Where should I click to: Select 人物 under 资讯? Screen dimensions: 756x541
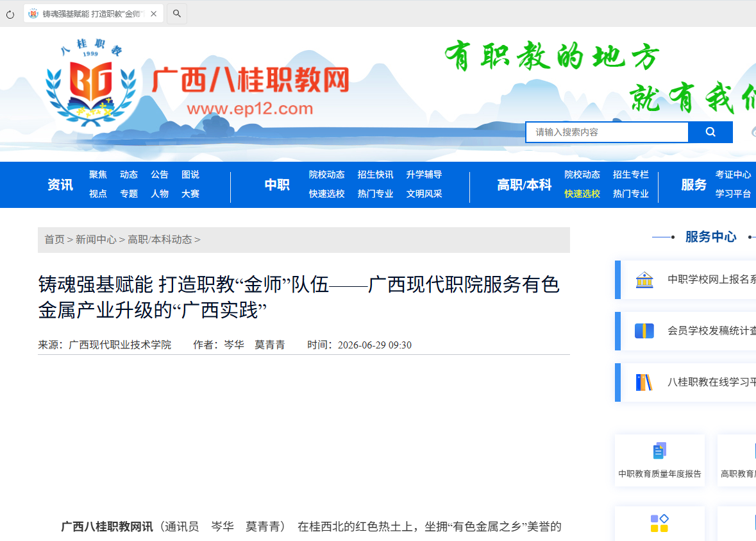(160, 194)
